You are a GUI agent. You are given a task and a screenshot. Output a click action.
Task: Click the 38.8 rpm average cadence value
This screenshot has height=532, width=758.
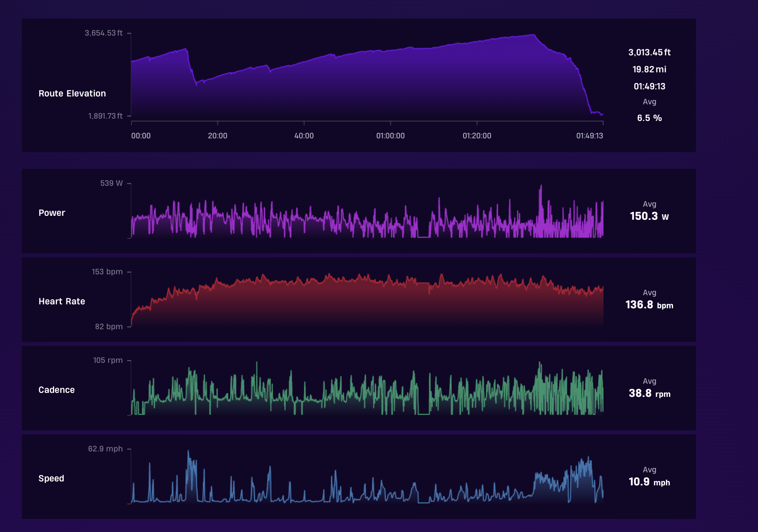649,393
